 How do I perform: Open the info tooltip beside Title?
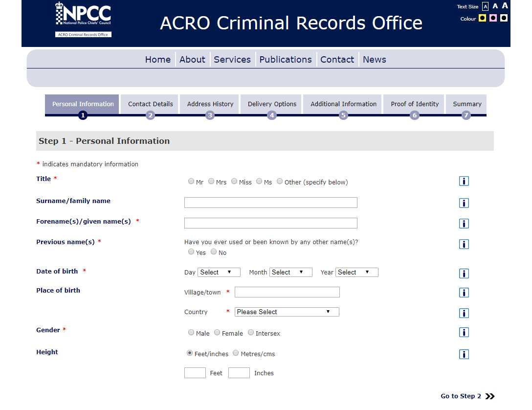pyautogui.click(x=464, y=181)
